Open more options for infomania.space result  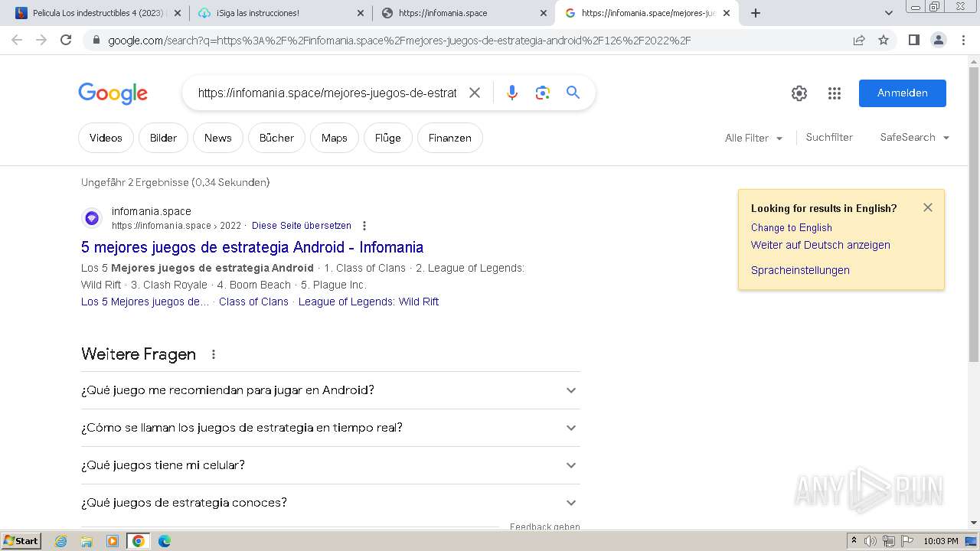[364, 226]
